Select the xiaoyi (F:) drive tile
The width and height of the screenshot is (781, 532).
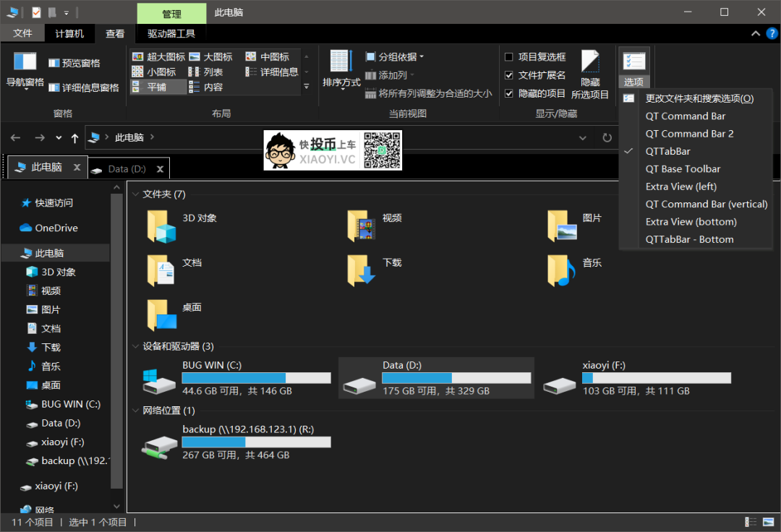coord(636,378)
